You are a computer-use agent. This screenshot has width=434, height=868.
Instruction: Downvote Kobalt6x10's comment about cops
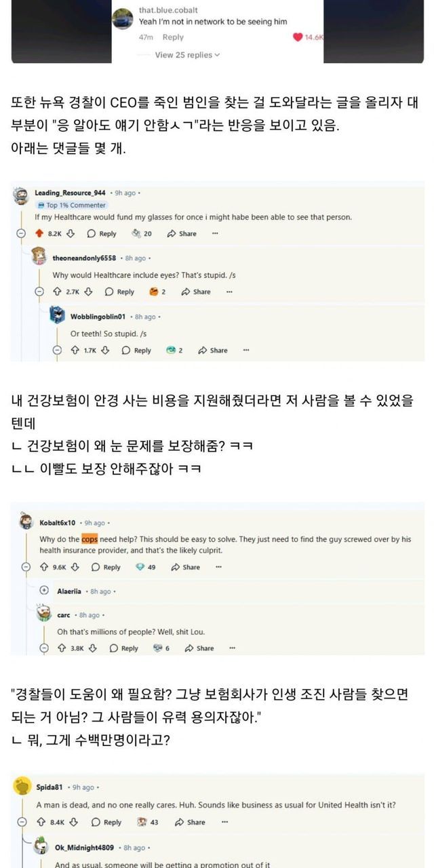click(79, 567)
